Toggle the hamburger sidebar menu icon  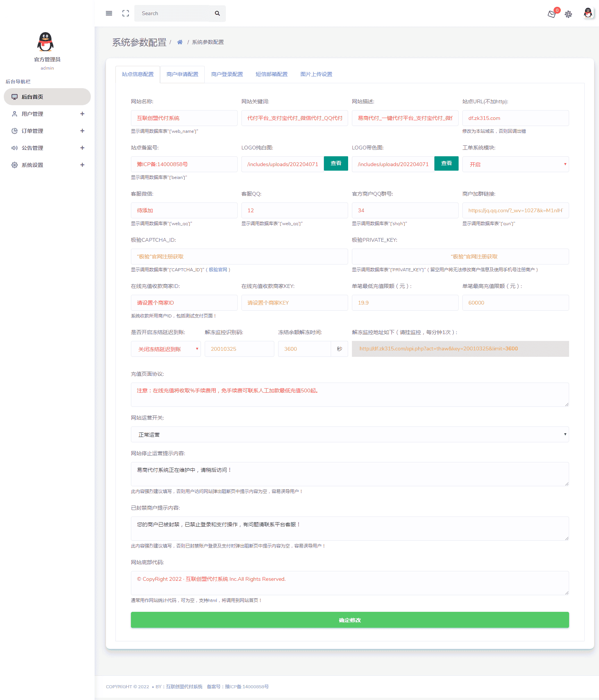coord(109,13)
